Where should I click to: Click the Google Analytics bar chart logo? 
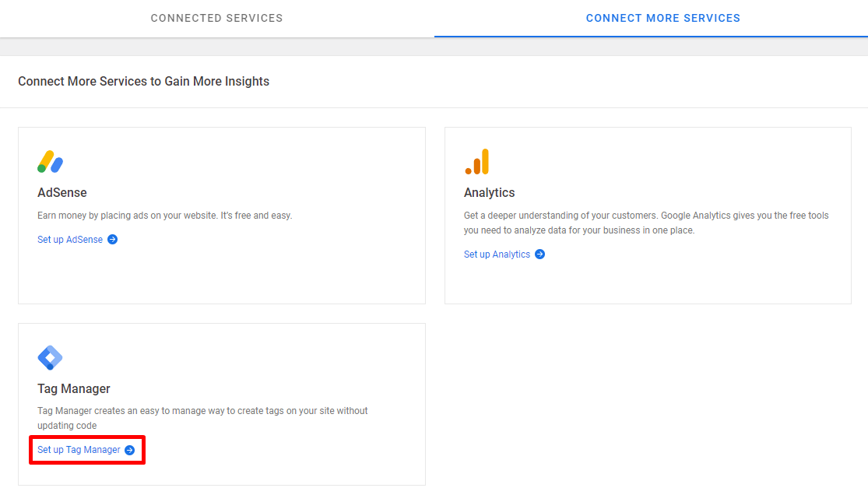(x=476, y=161)
